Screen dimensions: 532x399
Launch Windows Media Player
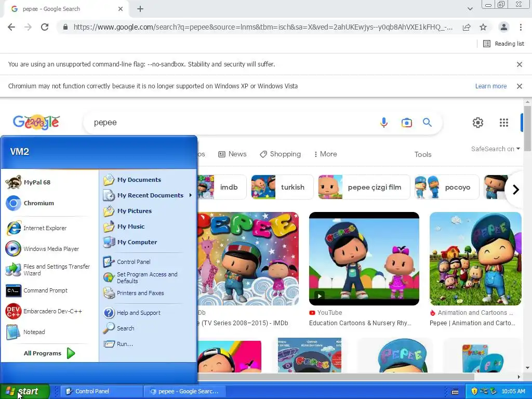tap(43, 249)
